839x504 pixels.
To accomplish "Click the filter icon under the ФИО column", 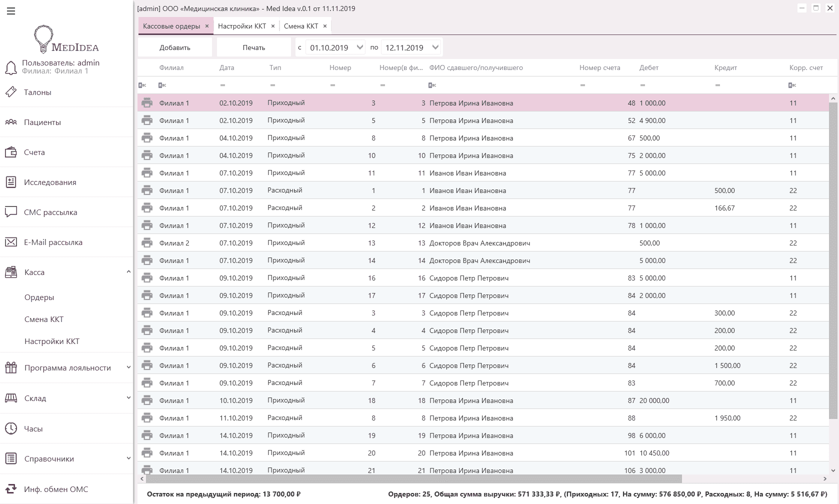I will 432,85.
